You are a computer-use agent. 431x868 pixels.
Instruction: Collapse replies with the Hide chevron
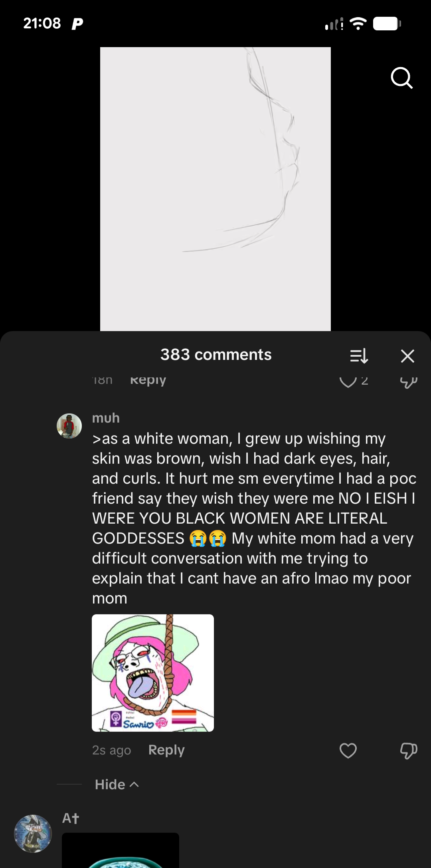point(117,785)
